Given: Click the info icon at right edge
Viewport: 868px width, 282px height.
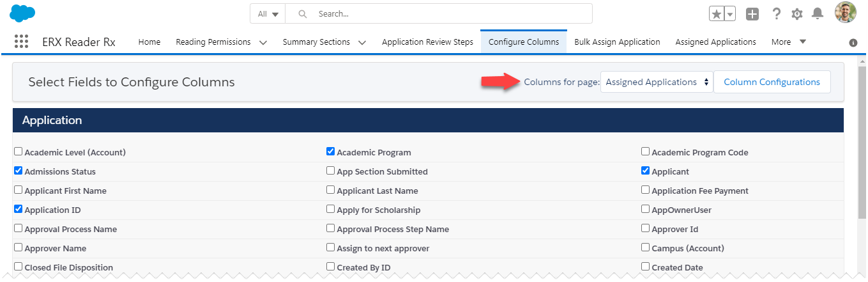Looking at the screenshot, I should click(x=853, y=43).
